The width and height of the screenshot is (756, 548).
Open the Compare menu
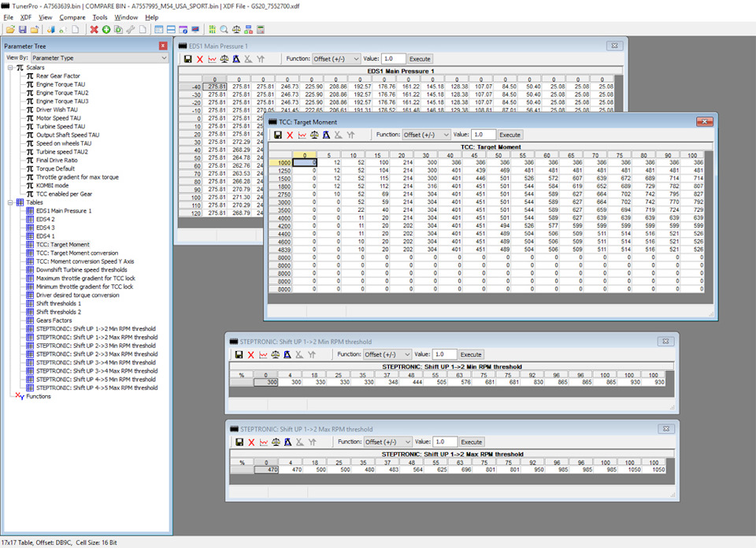(72, 17)
